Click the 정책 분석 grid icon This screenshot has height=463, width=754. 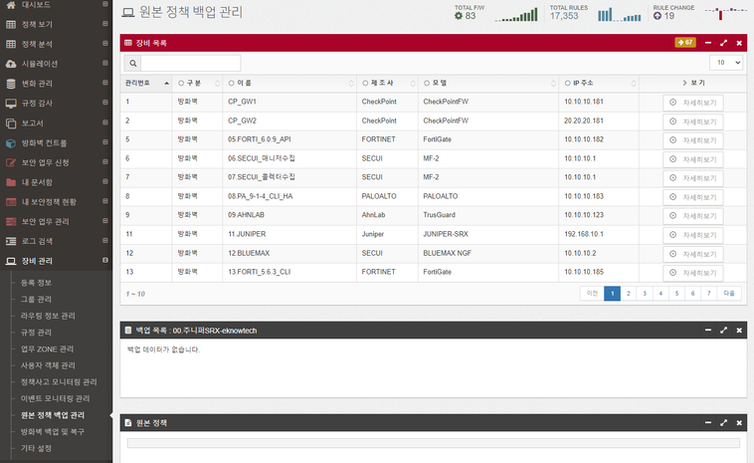(x=11, y=44)
